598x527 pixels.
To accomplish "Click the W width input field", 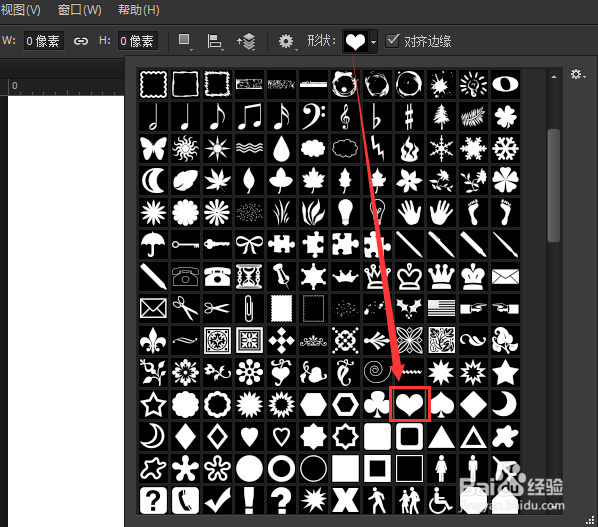I will point(43,41).
